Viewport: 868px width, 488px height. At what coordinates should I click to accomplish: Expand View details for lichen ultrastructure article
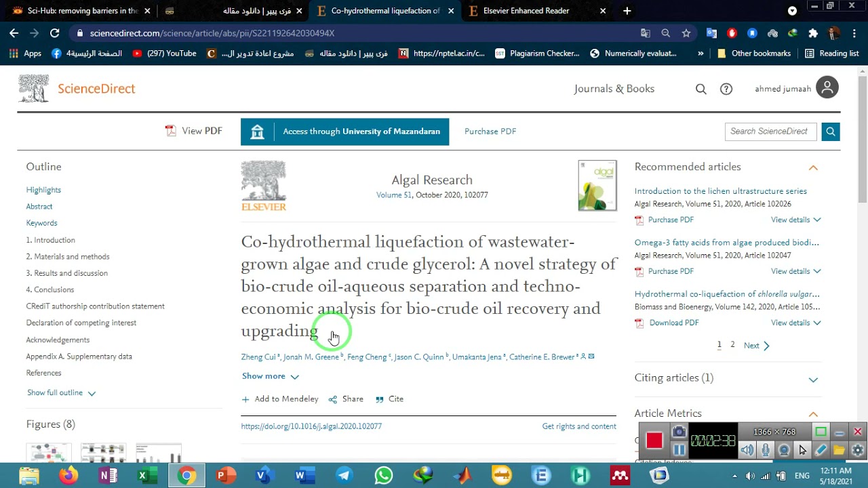[796, 220]
